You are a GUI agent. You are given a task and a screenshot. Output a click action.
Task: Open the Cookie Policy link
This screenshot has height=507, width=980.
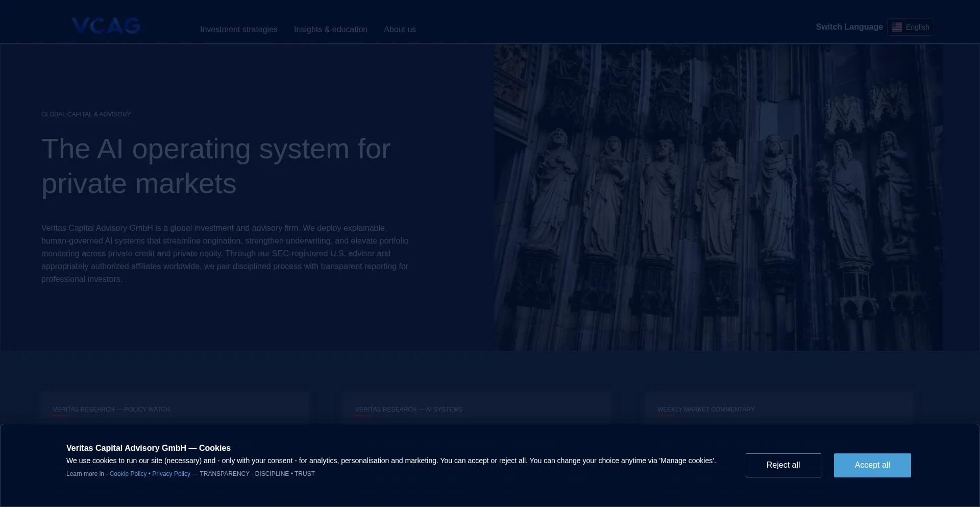[128, 473]
